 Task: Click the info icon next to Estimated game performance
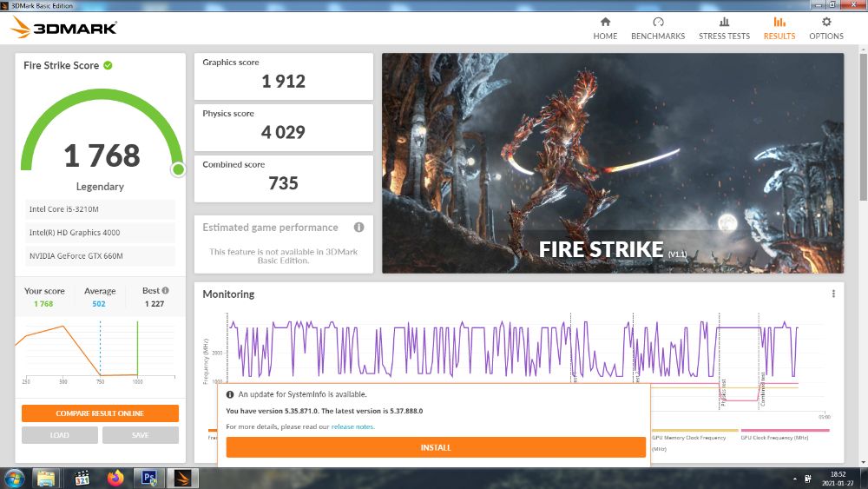[x=358, y=227]
